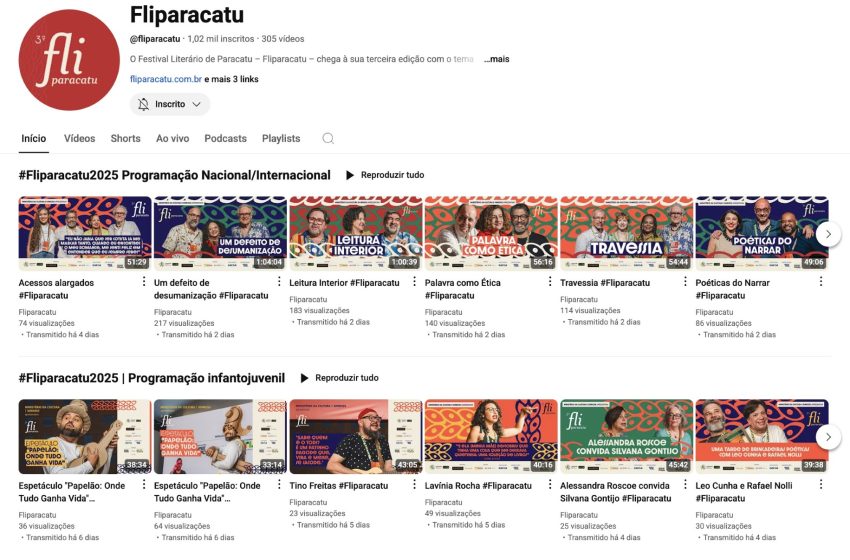Open the Um defeito de desumanização thumbnail
Image resolution: width=850 pixels, height=560 pixels.
click(220, 233)
